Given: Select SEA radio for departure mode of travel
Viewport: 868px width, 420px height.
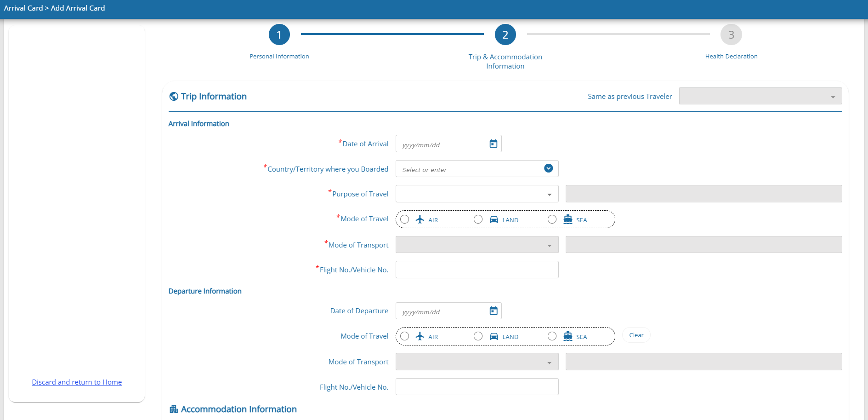Looking at the screenshot, I should [x=552, y=336].
